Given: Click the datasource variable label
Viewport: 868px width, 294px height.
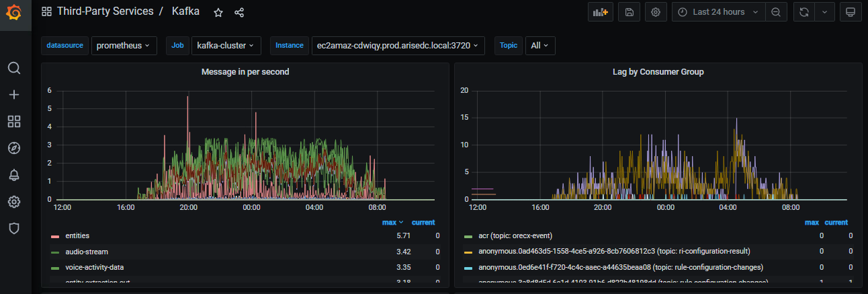Looking at the screenshot, I should click(65, 46).
